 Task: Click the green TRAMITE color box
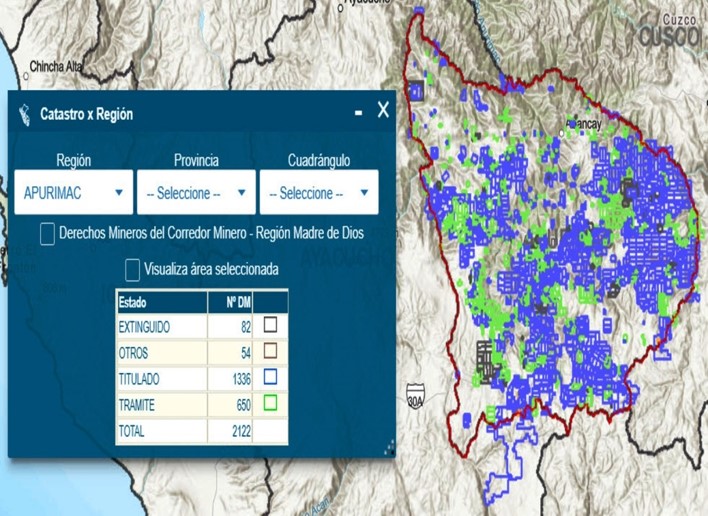(x=270, y=404)
